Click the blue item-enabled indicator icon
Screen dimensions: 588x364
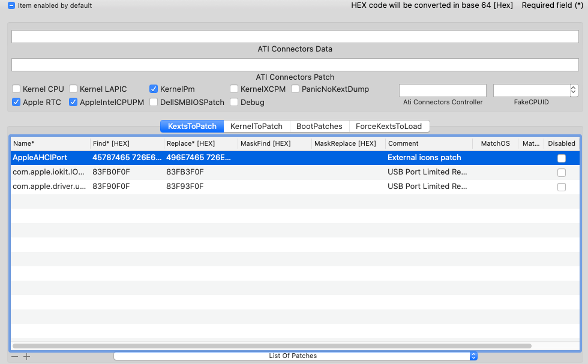point(11,5)
